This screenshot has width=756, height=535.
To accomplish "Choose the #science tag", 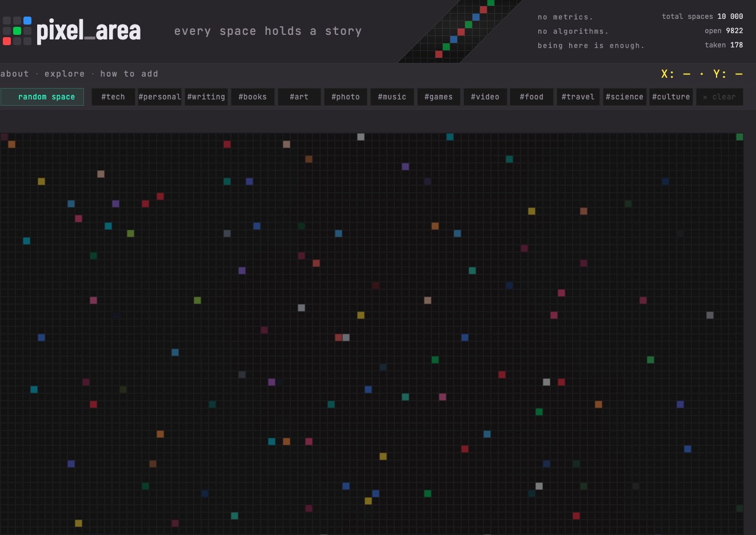I will pos(625,97).
